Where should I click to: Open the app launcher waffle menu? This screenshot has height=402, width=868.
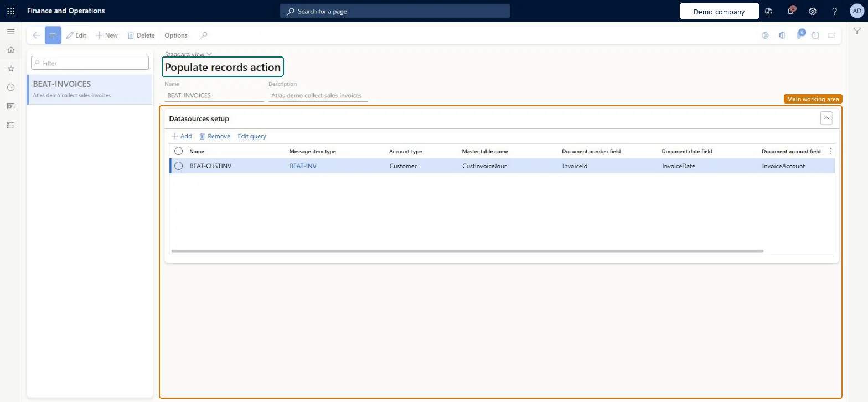[x=11, y=11]
